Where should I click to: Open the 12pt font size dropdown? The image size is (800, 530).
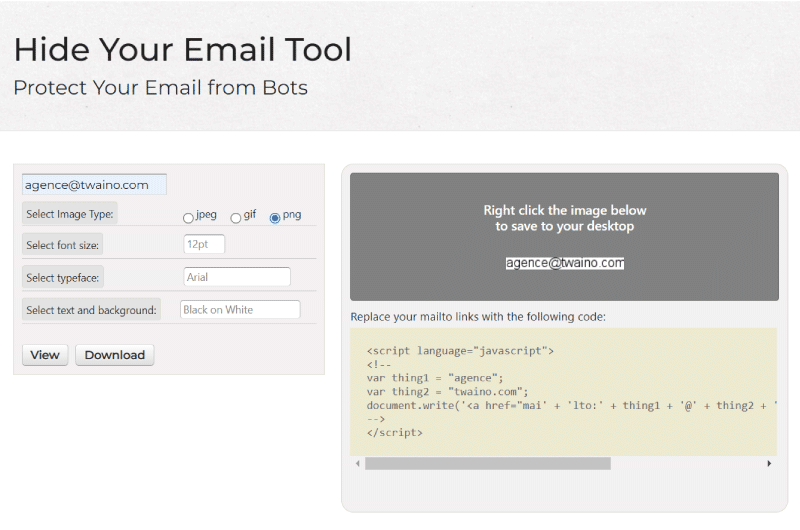click(x=204, y=244)
